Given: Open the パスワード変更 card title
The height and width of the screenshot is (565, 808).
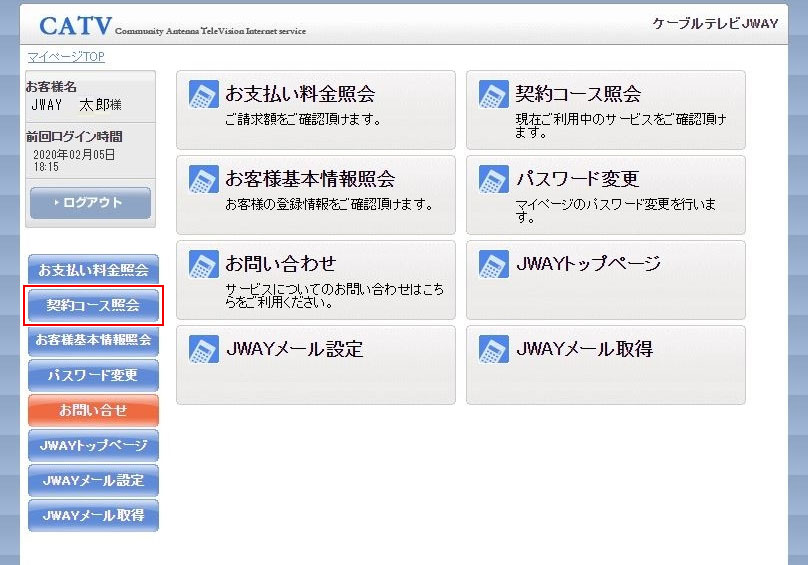Looking at the screenshot, I should coord(577,179).
